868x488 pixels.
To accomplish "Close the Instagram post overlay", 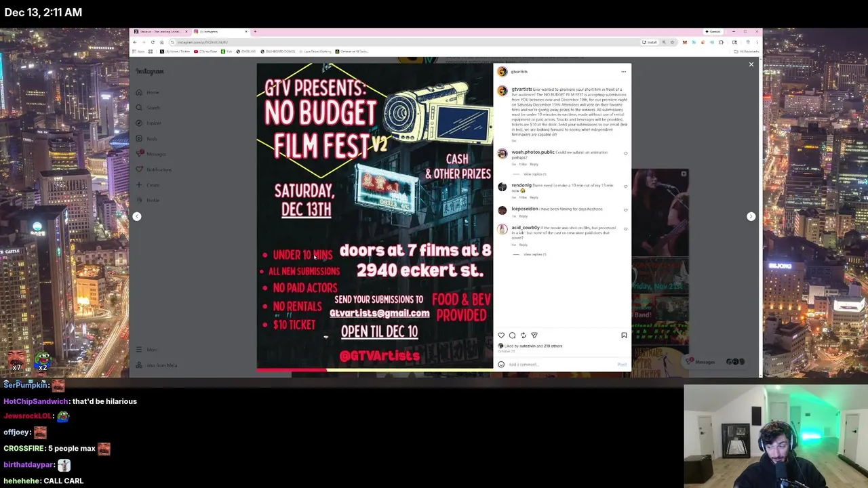I will click(751, 64).
